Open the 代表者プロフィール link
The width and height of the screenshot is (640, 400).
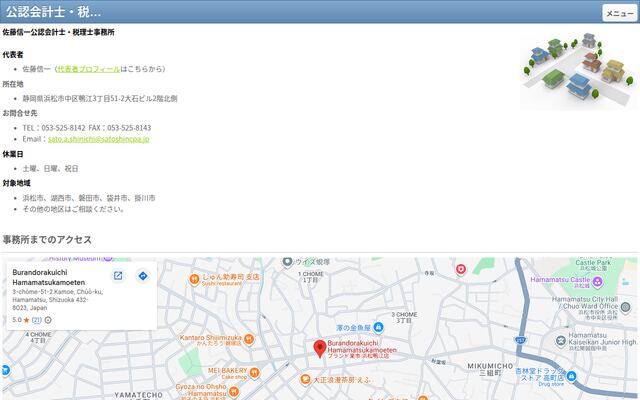89,69
